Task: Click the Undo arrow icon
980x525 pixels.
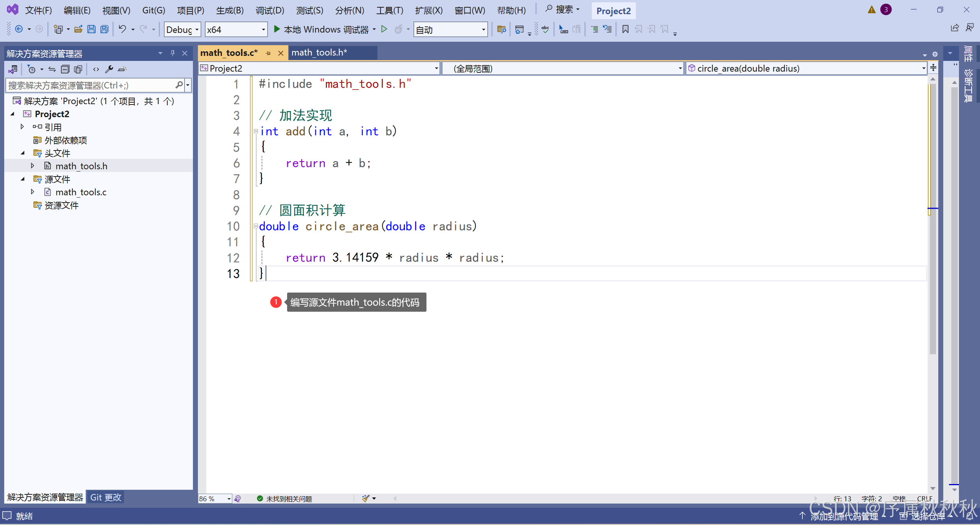Action: pos(122,29)
